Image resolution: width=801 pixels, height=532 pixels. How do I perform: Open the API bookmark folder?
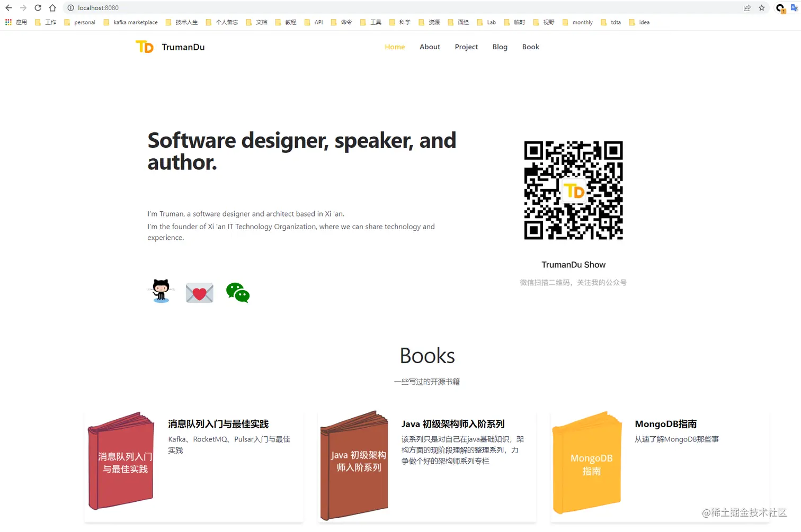[x=314, y=22]
